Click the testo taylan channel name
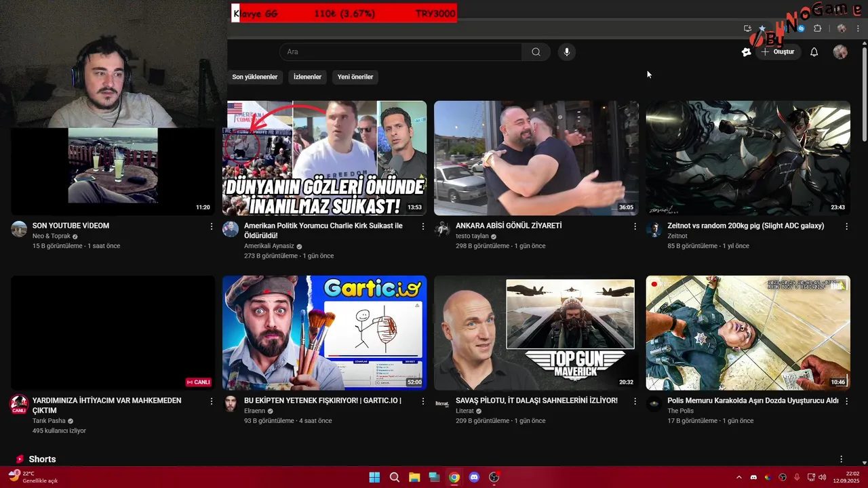Viewport: 868px width, 488px height. point(472,237)
